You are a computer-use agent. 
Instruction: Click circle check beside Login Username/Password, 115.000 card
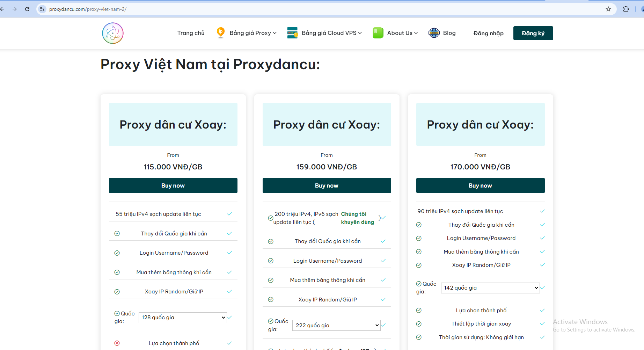tap(117, 253)
